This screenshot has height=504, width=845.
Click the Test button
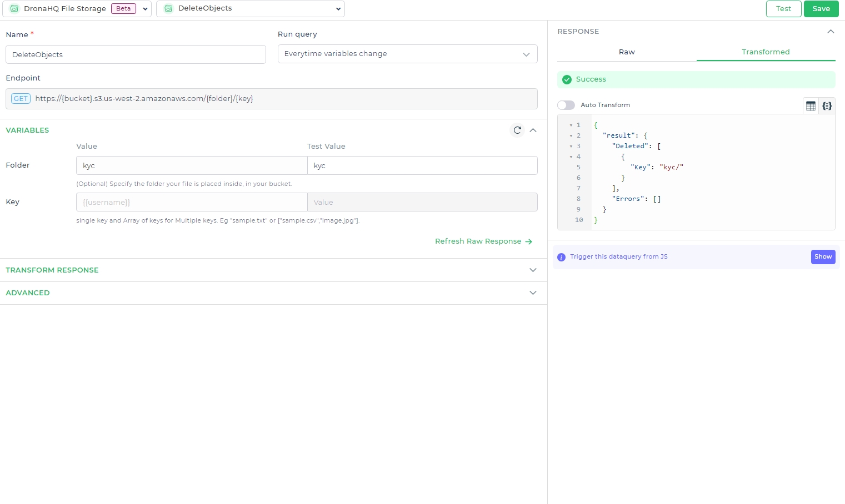(783, 9)
